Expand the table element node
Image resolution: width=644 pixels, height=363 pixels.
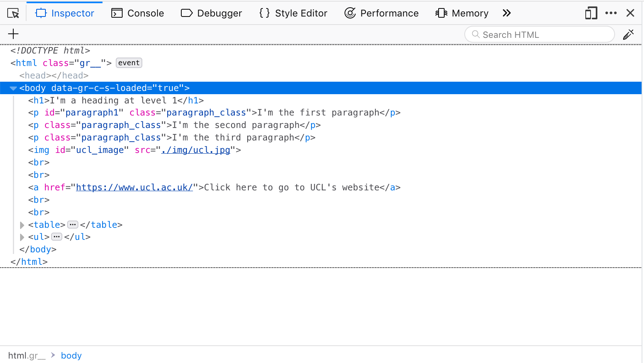click(x=22, y=225)
